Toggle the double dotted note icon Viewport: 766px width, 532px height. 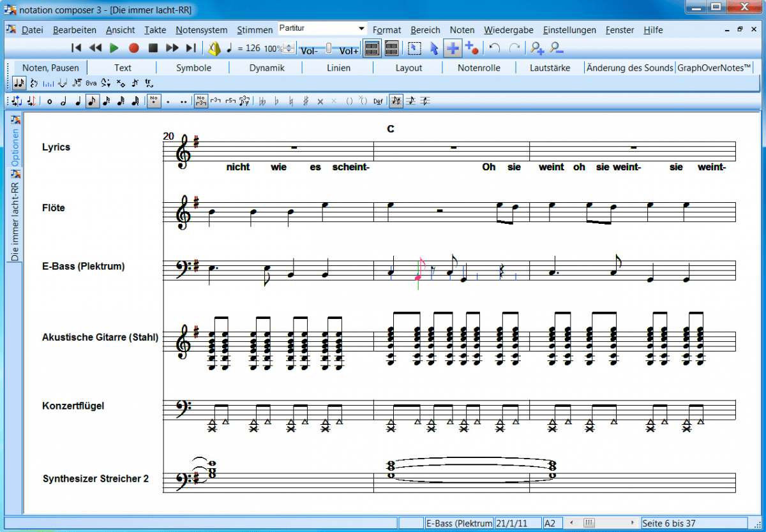(183, 101)
